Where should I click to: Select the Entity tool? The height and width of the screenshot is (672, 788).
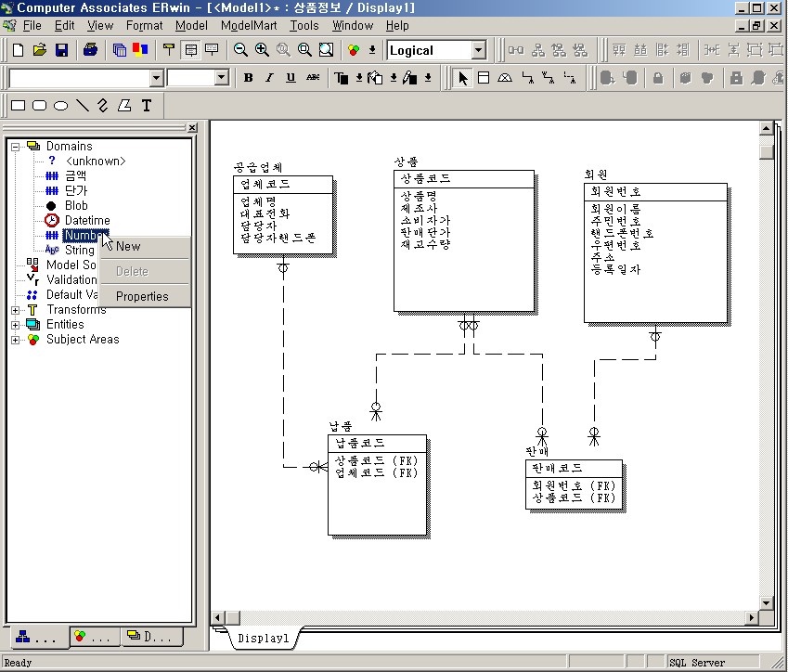pos(484,78)
